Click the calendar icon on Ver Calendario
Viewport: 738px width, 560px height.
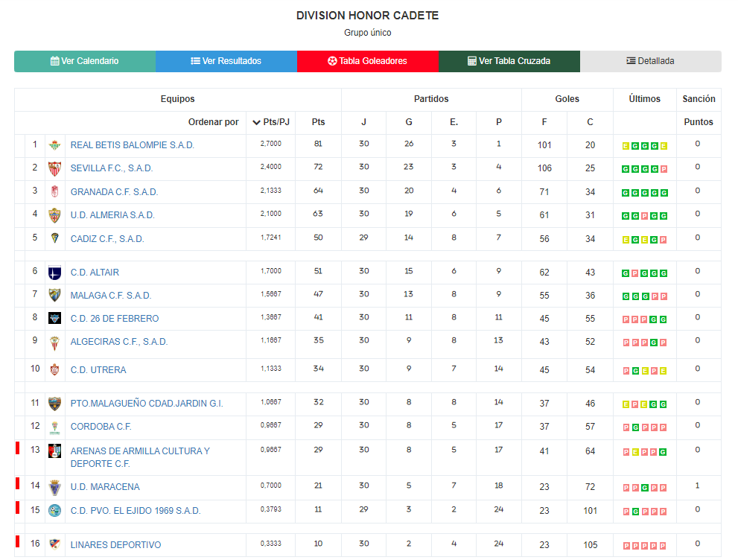[x=54, y=61]
